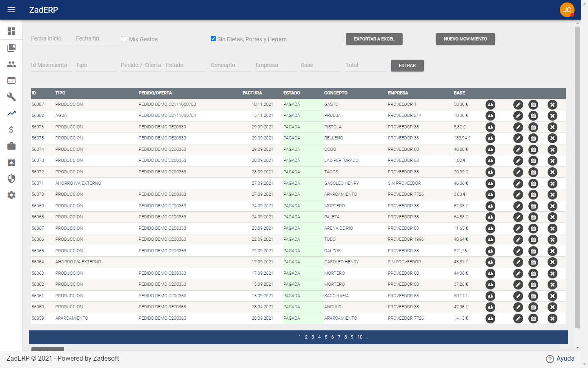This screenshot has width=588, height=368.
Task: Select PEDIDO DEMO RE20868 order cell
Action: pos(162,307)
